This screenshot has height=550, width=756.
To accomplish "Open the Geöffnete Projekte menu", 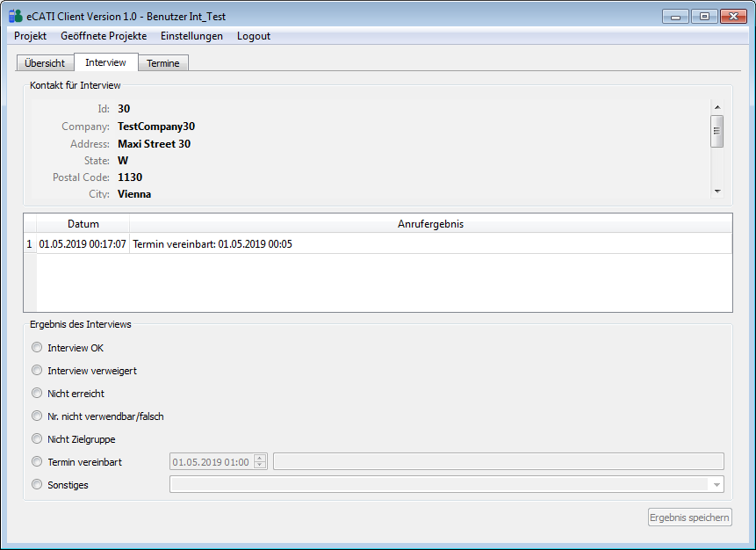I will click(104, 36).
